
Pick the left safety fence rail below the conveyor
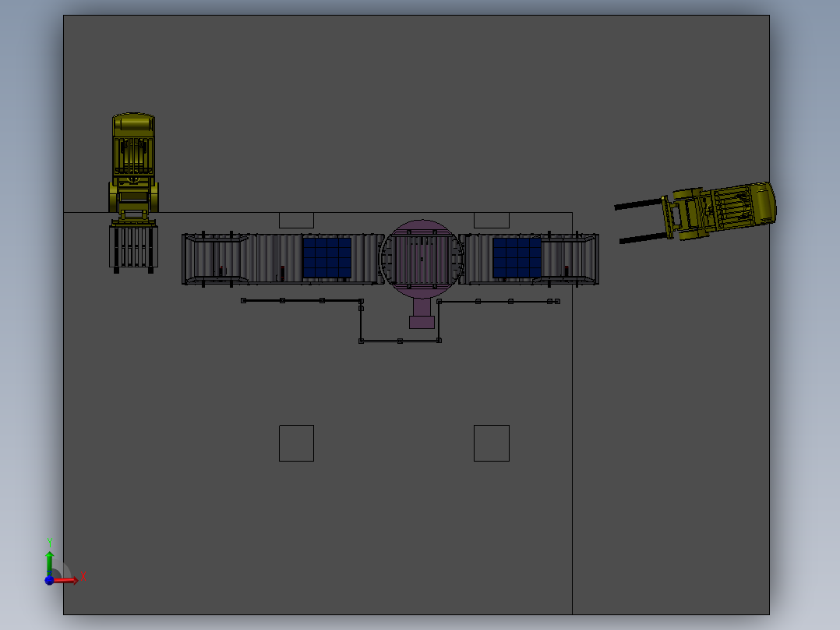point(302,301)
